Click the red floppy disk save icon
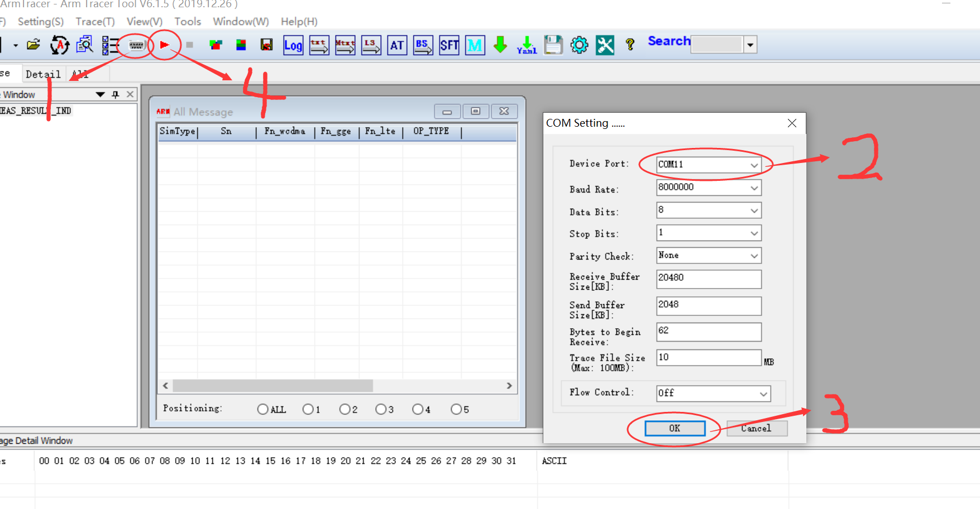The width and height of the screenshot is (980, 509). (x=267, y=45)
